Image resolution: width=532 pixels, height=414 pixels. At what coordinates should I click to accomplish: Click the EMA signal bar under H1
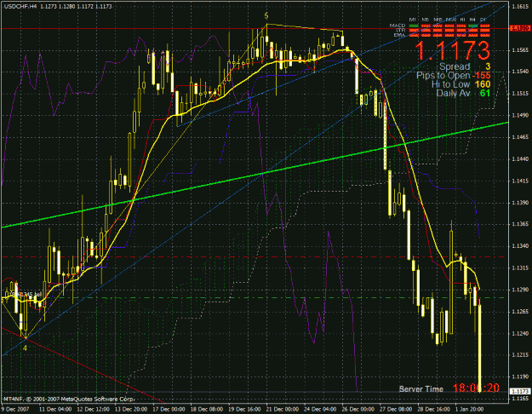coord(461,35)
